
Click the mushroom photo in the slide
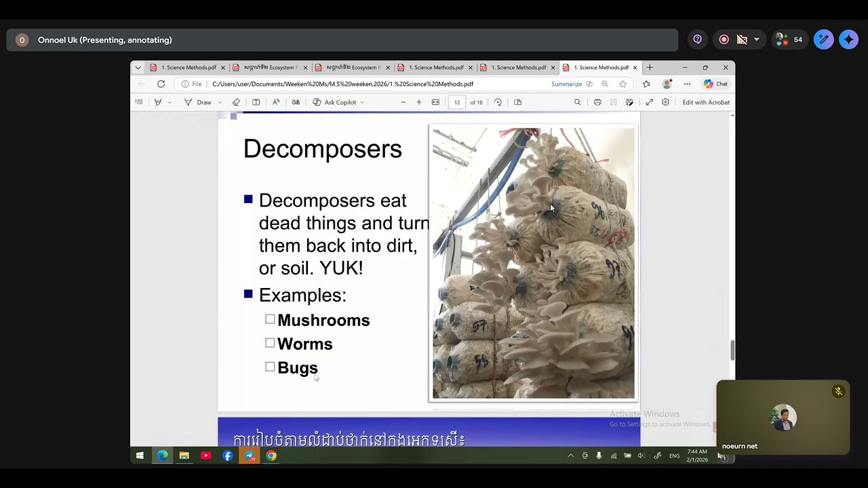coord(534,263)
